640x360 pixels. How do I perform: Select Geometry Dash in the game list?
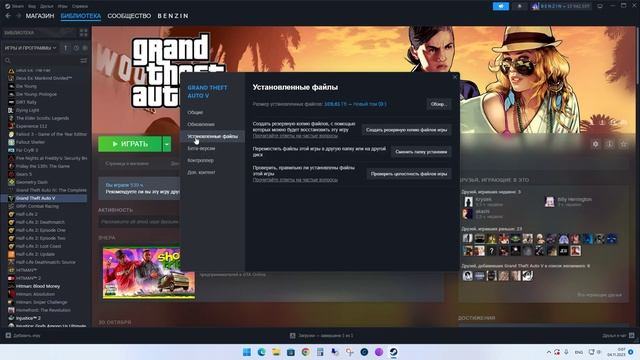pyautogui.click(x=32, y=182)
